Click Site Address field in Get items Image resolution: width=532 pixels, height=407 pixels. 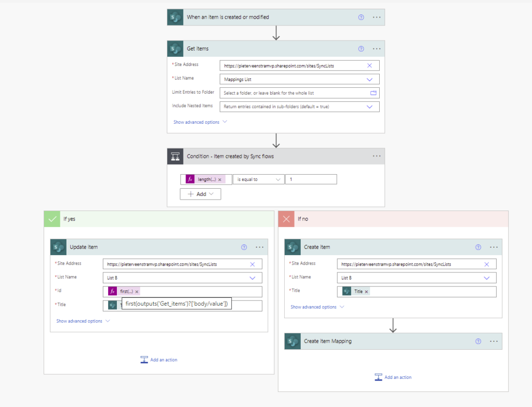[x=300, y=65]
